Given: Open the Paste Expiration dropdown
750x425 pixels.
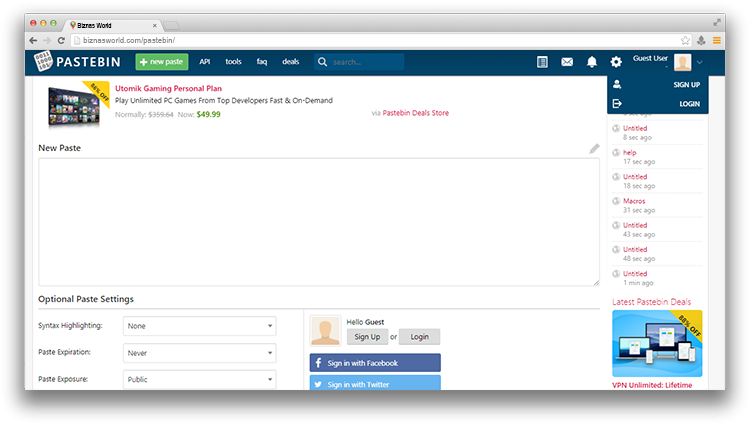Looking at the screenshot, I should click(x=200, y=353).
